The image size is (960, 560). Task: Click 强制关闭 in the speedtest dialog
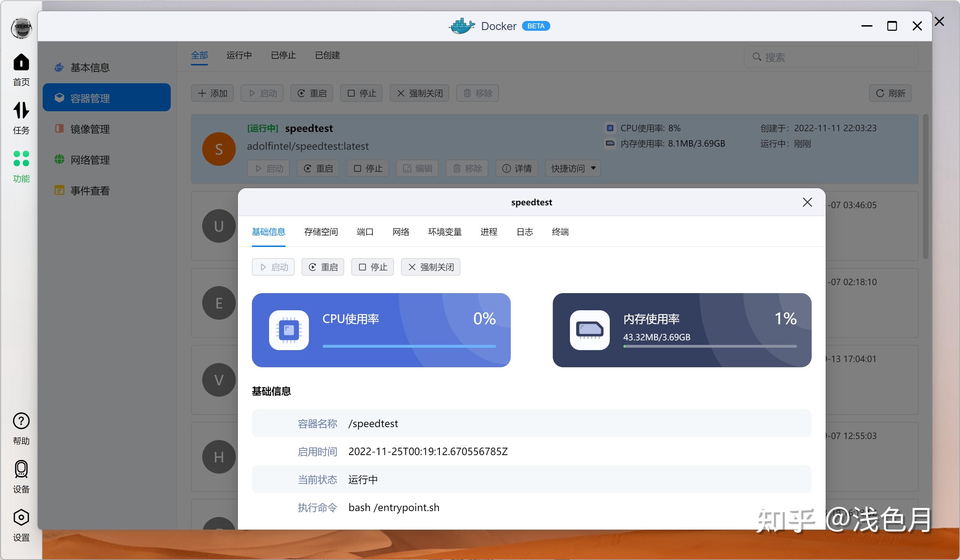coord(430,267)
